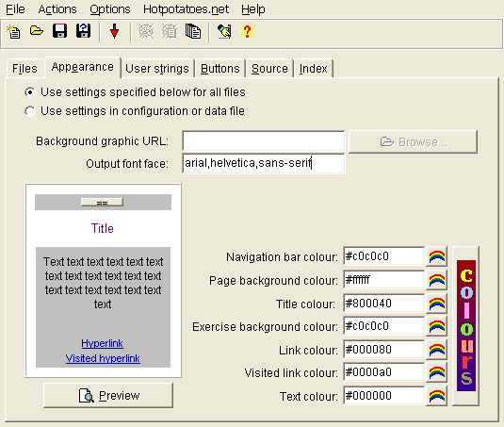This screenshot has height=427, width=504.
Task: Switch to the Files tab
Action: (x=24, y=69)
